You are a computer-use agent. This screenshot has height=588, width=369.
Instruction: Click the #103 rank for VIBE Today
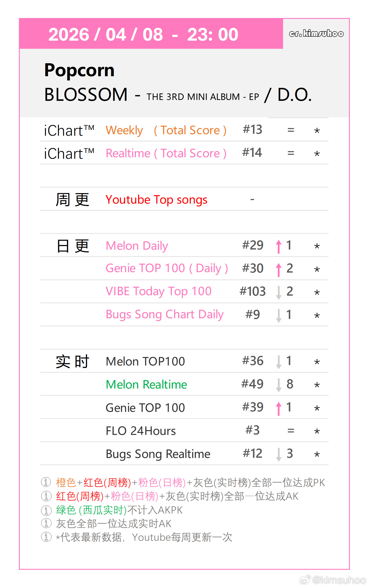(252, 291)
